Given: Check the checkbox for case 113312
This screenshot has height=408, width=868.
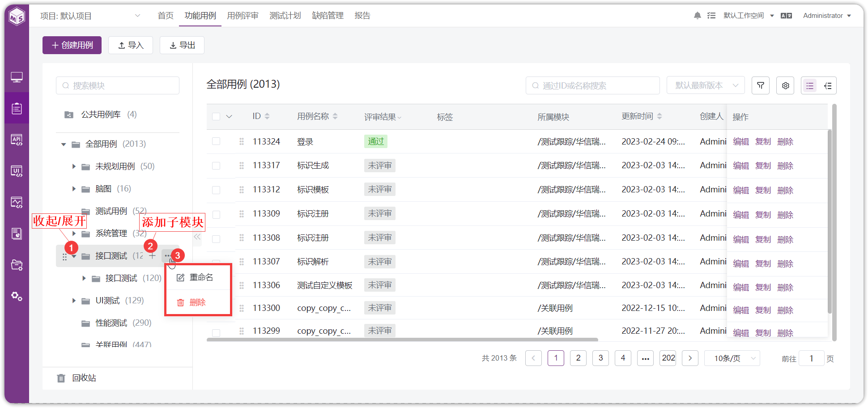Looking at the screenshot, I should pos(216,190).
